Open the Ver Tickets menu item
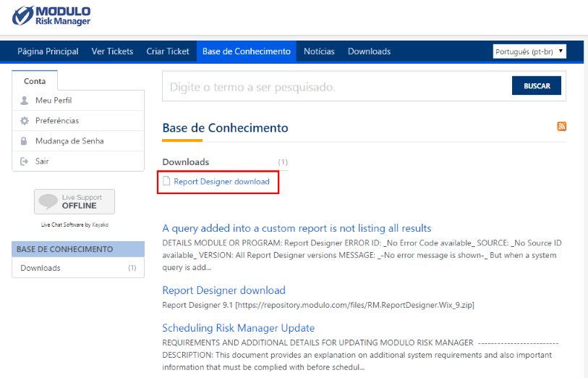The width and height of the screenshot is (588, 378). click(112, 51)
